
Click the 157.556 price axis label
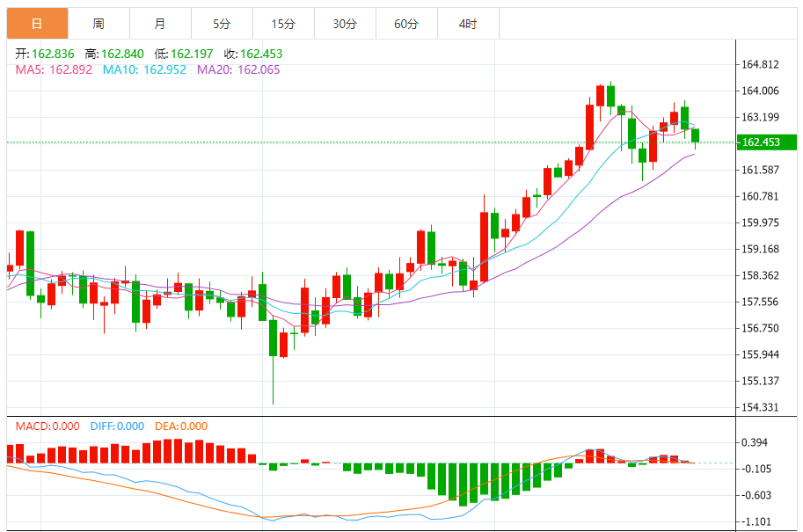click(x=760, y=302)
